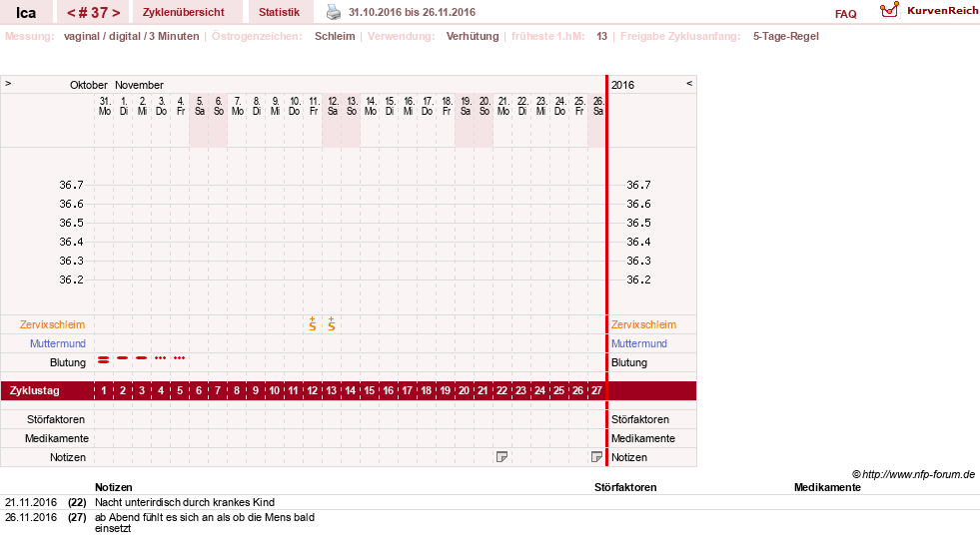The height and width of the screenshot is (560, 980).
Task: Click the left Muttermund label
Action: pyautogui.click(x=58, y=343)
